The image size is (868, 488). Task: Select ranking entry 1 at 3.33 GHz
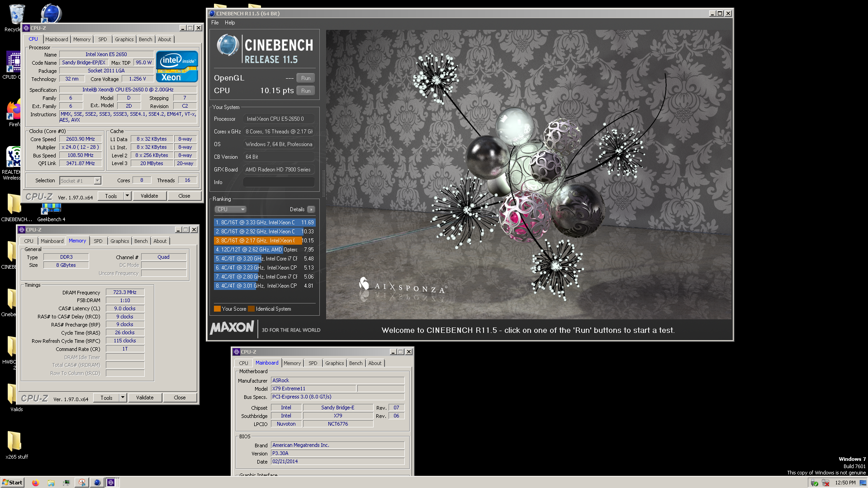point(265,223)
